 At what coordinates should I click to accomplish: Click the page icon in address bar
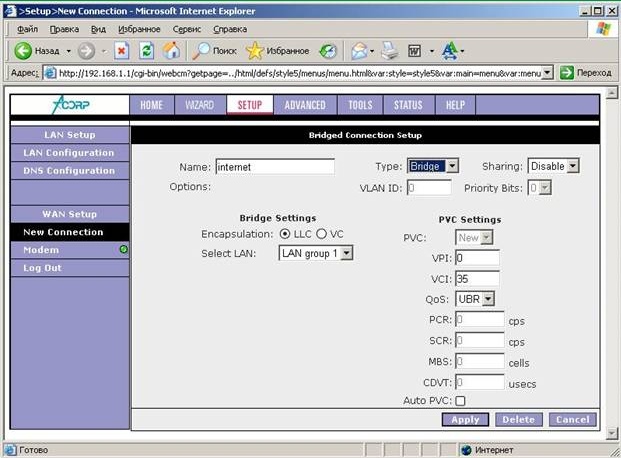click(50, 73)
